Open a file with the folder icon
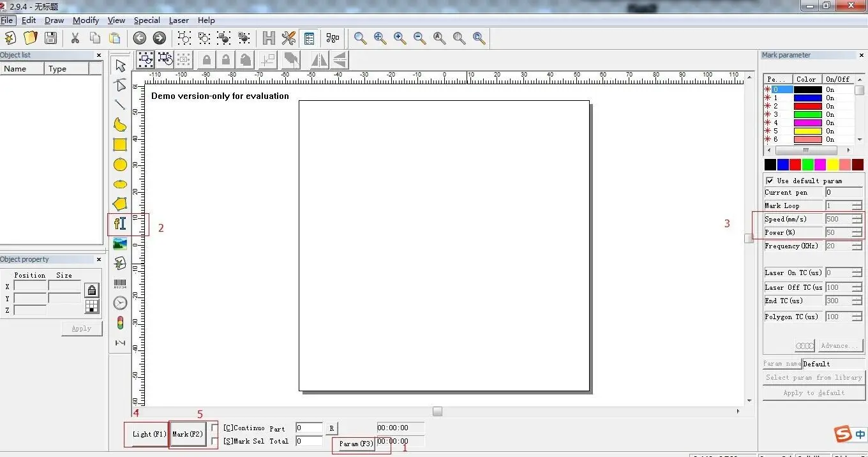 tap(30, 38)
